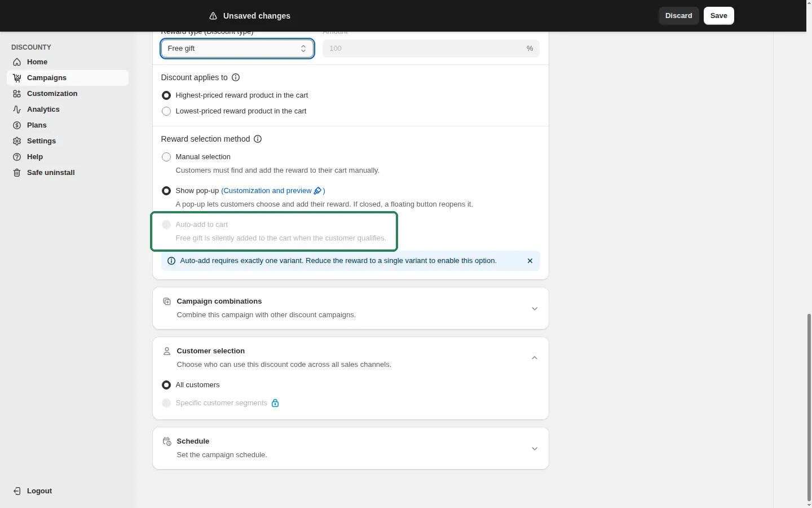Click the Save button
The height and width of the screenshot is (508, 812).
tap(719, 16)
